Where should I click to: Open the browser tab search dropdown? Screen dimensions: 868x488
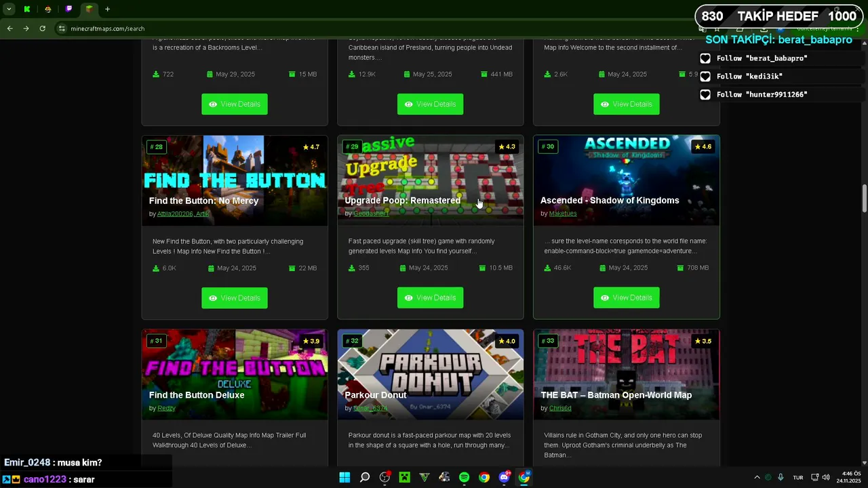click(9, 9)
